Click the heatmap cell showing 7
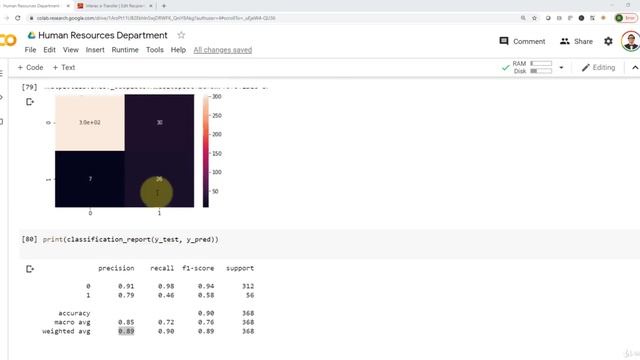Image resolution: width=640 pixels, height=360 pixels. (90, 179)
